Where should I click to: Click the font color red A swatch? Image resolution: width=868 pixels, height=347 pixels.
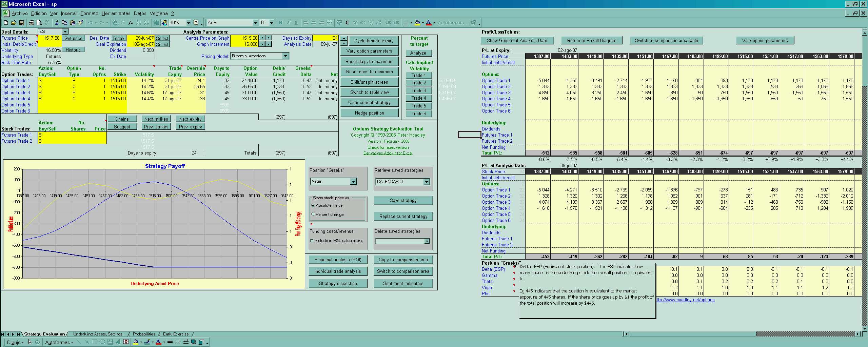pos(429,23)
